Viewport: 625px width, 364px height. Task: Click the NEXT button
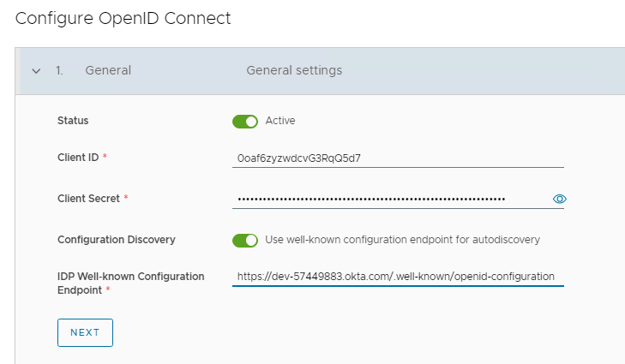pyautogui.click(x=85, y=332)
